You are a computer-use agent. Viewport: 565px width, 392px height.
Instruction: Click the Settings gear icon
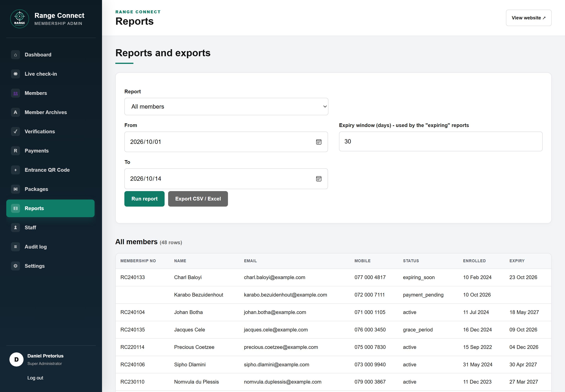point(15,266)
